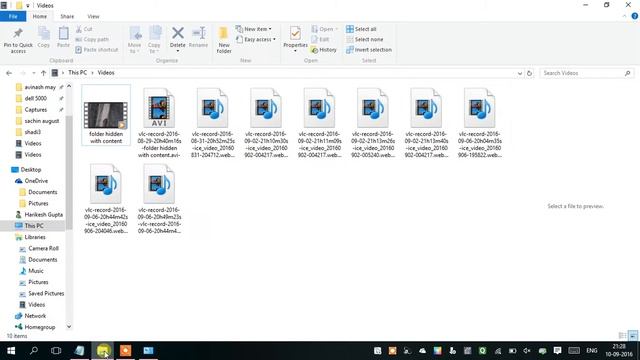Viewport: 640px width, 360px height.
Task: Click Videos in the address bar
Action: (106, 73)
